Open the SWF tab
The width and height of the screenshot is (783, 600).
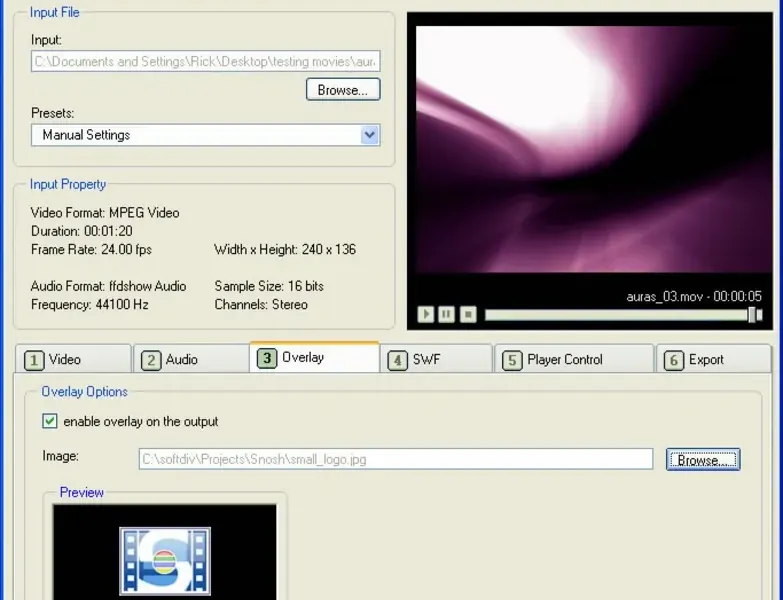coord(436,359)
